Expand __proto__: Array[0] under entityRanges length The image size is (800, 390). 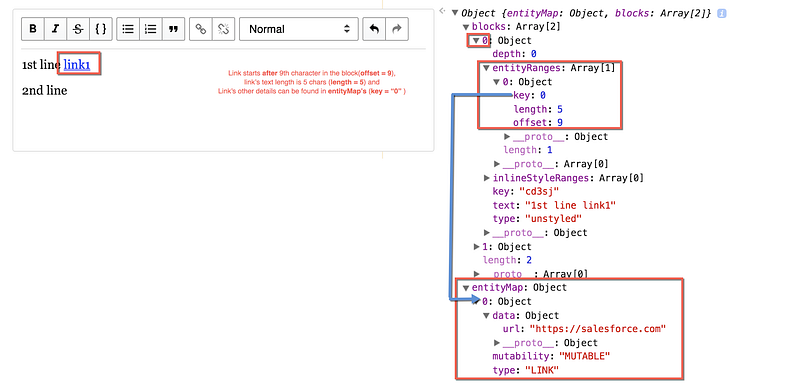(x=497, y=164)
